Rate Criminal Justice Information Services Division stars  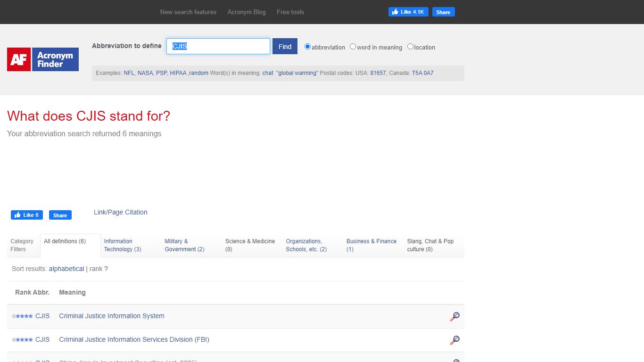[x=22, y=340]
